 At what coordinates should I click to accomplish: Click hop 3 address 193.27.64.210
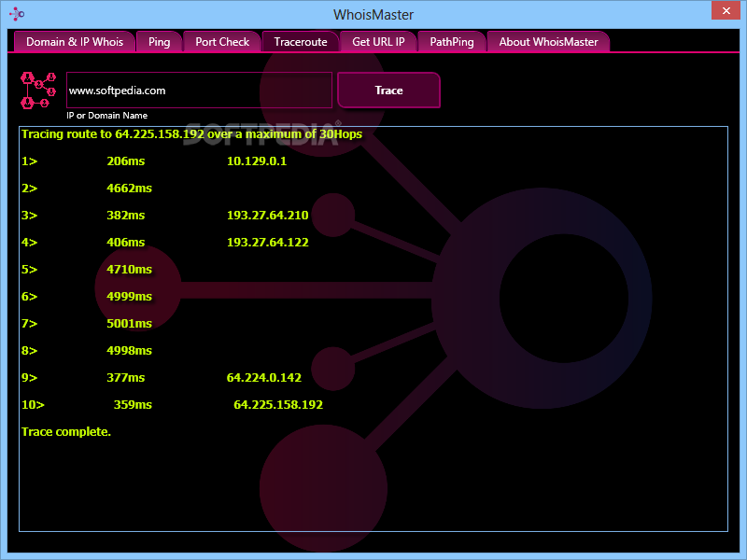coord(268,216)
